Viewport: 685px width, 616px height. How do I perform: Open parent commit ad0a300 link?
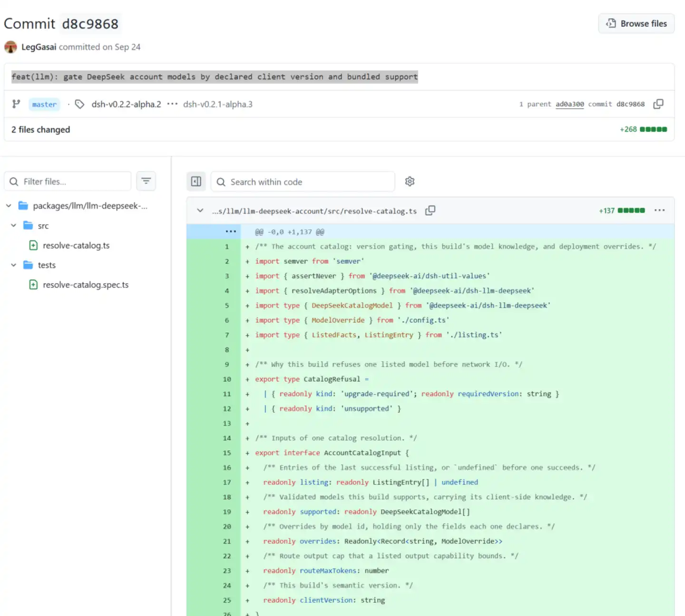click(x=569, y=104)
